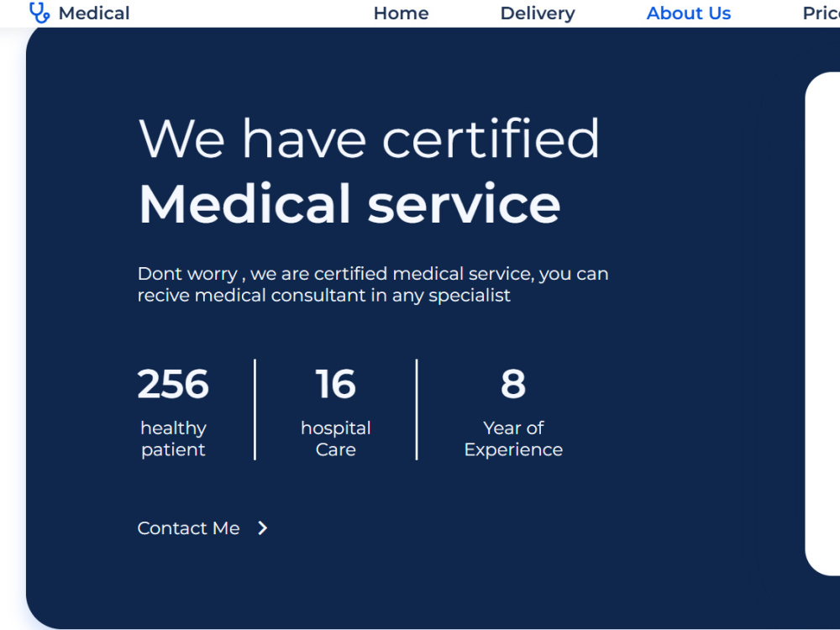Go to the Delivery page
Screen dimensions: 840x630
point(538,13)
